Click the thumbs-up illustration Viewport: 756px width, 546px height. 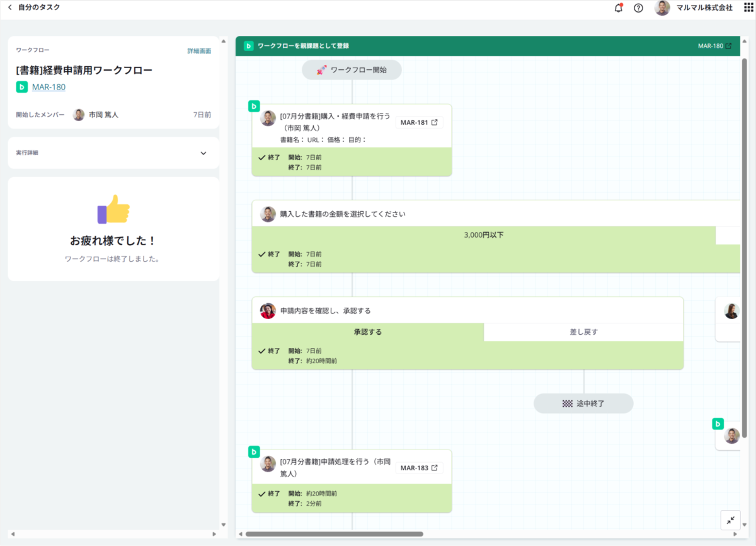pyautogui.click(x=113, y=209)
